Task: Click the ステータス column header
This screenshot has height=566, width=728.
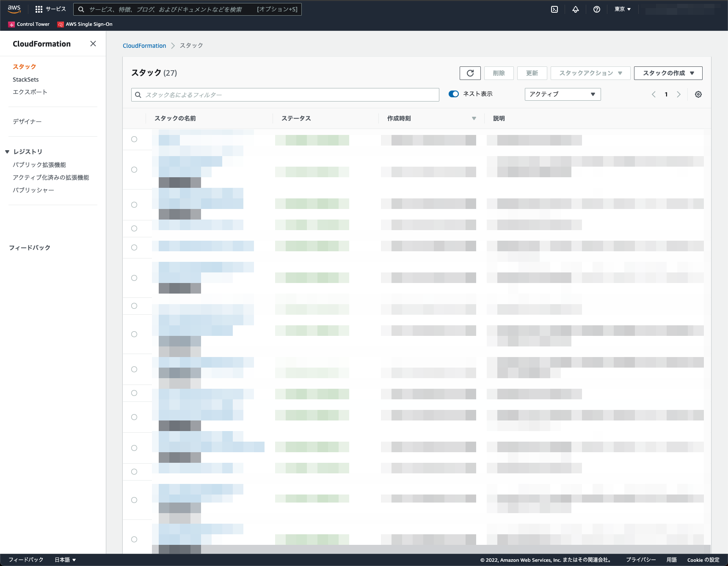Action: [x=296, y=118]
